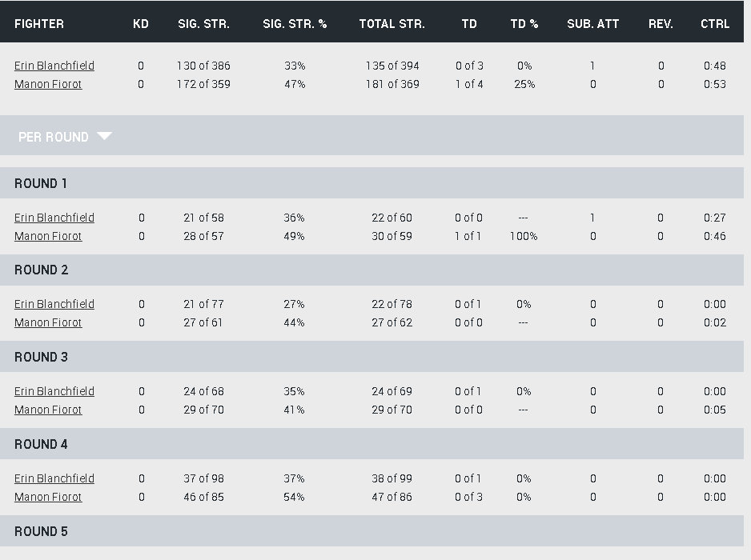The width and height of the screenshot is (751, 560).
Task: Click the CTRL column header
Action: [x=715, y=24]
